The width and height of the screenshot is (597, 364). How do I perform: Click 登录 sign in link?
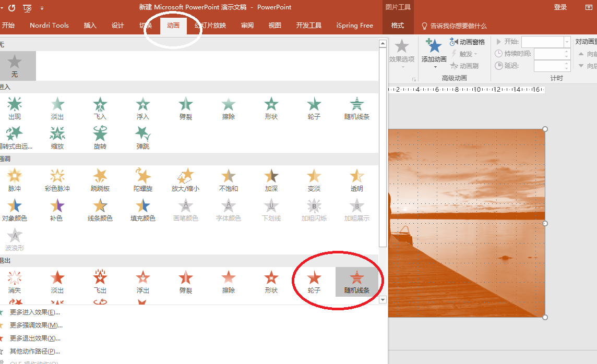[560, 7]
